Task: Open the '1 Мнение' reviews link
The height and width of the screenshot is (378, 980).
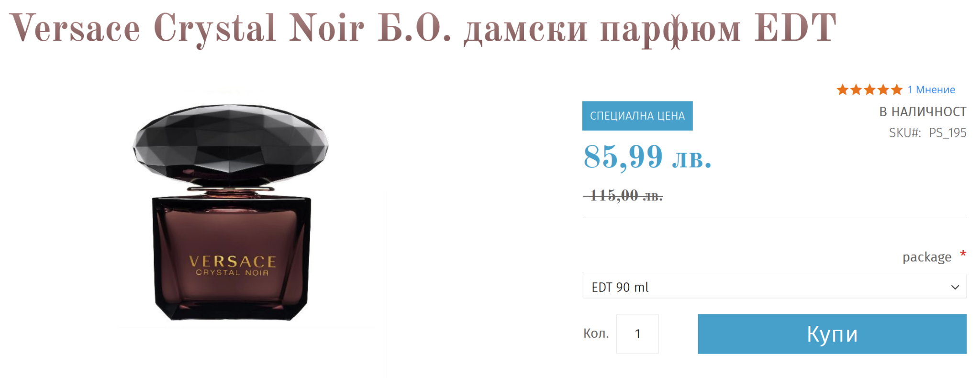Action: [931, 89]
